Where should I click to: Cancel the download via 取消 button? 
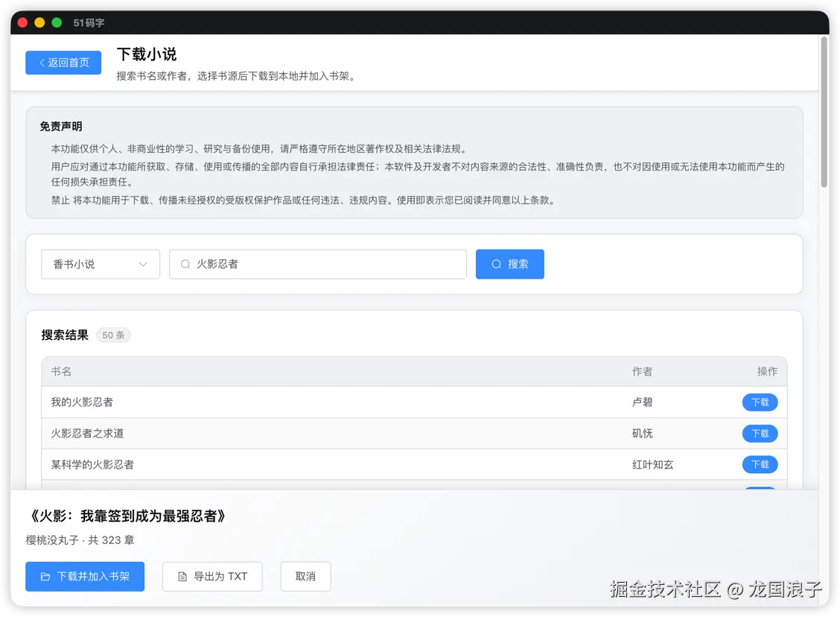pos(305,576)
